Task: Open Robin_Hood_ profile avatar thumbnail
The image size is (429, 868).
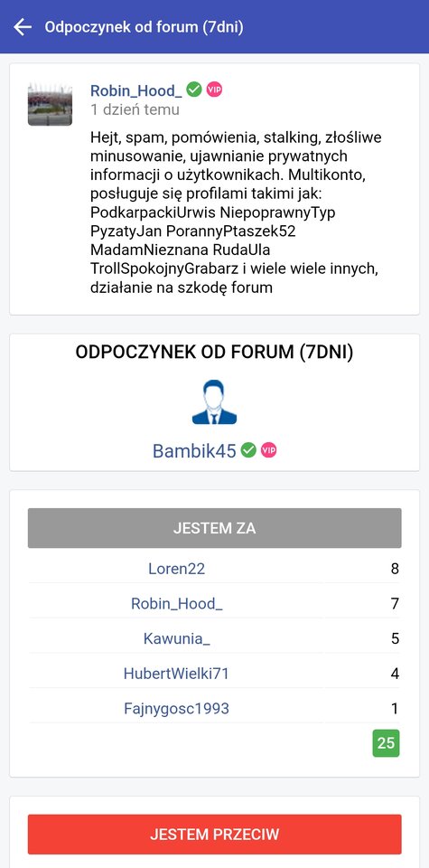Action: 50,104
